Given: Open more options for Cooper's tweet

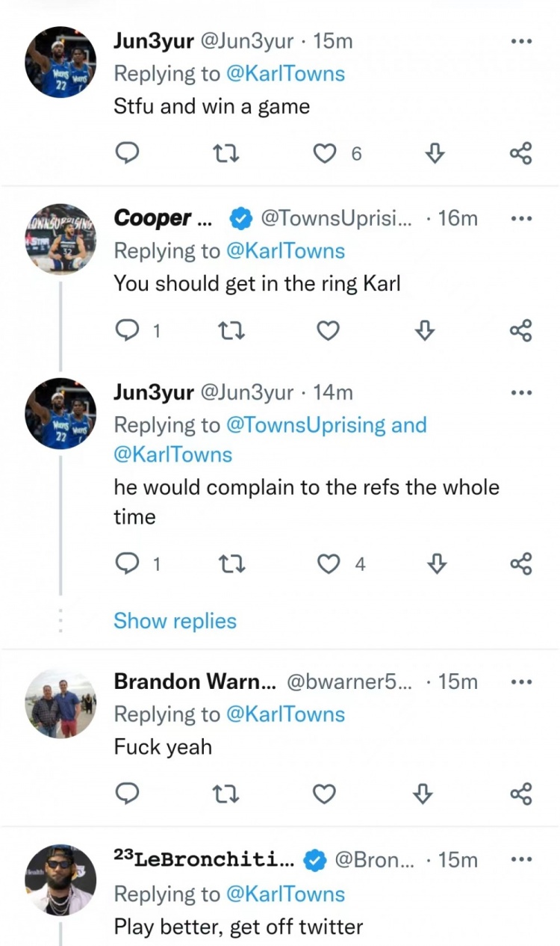Looking at the screenshot, I should 521,218.
